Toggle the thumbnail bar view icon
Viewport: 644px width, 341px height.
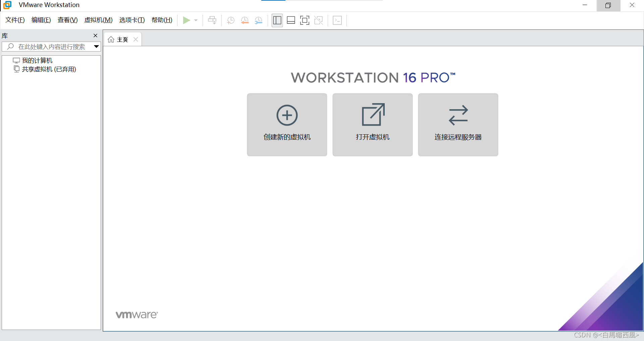291,20
